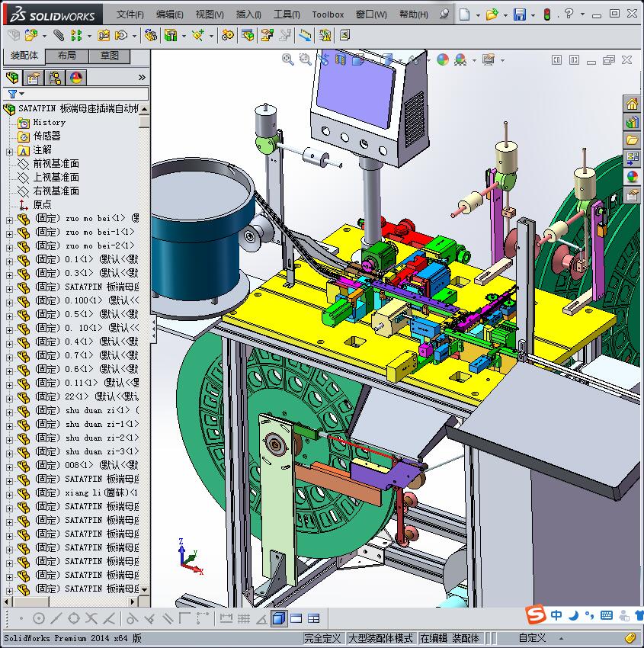
Task: Click the Save floppy disk icon
Action: [519, 14]
